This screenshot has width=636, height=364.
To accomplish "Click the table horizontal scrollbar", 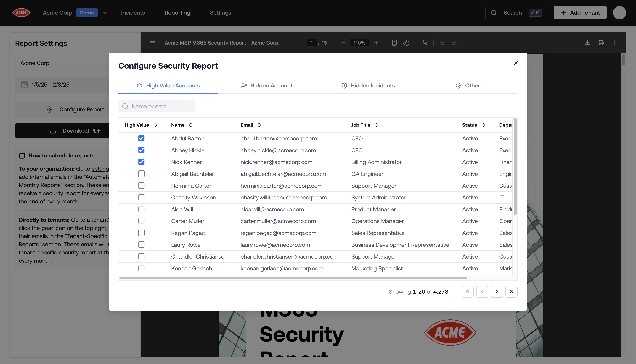I will [x=293, y=278].
